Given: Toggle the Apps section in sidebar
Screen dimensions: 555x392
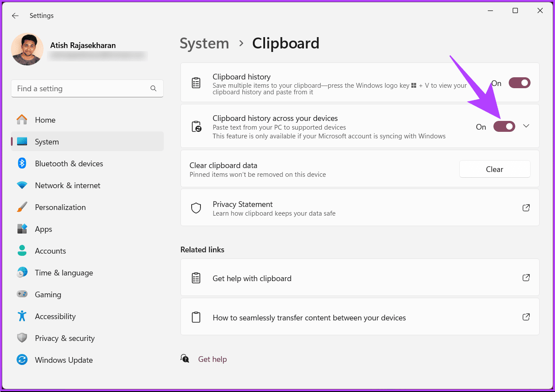Looking at the screenshot, I should pyautogui.click(x=43, y=229).
